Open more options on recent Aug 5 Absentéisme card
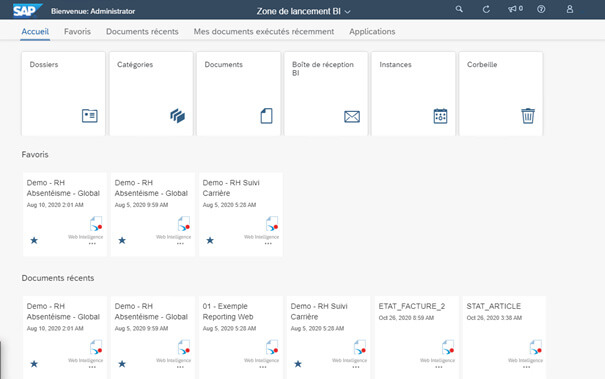The width and height of the screenshot is (605, 379). click(x=180, y=367)
